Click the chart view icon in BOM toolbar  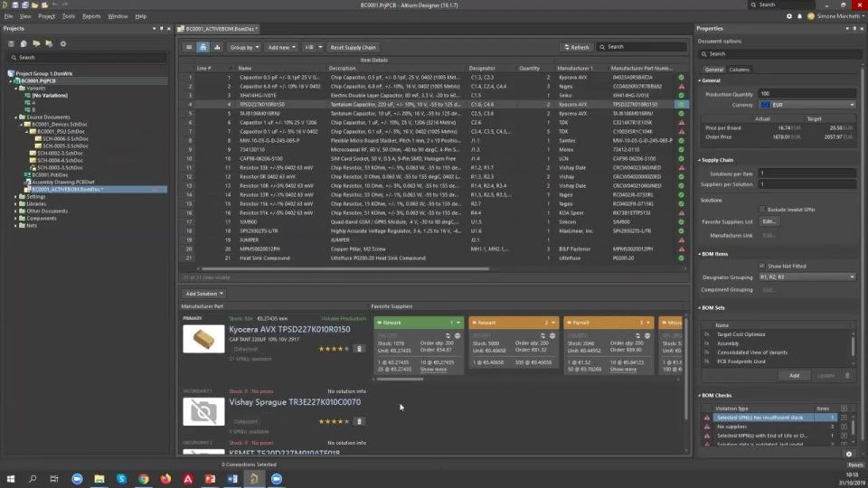point(216,48)
